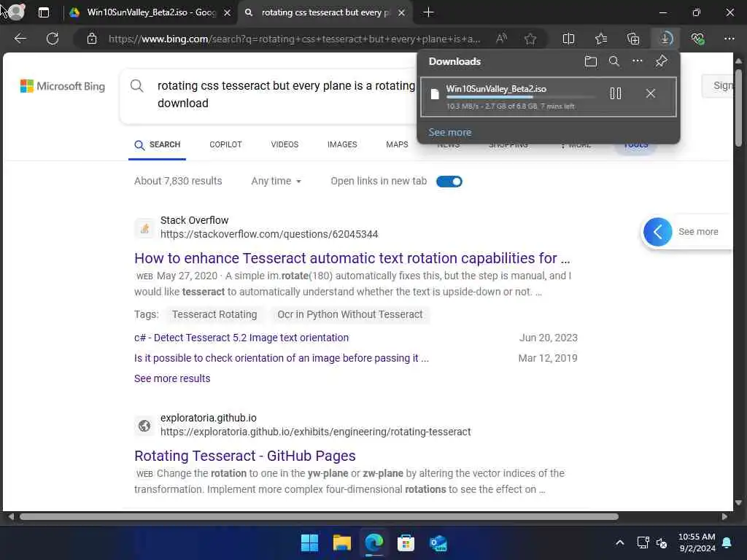The width and height of the screenshot is (747, 560).
Task: Switch to the Win10SunValley_Beta2.iso Google Drive tab
Action: [150, 12]
